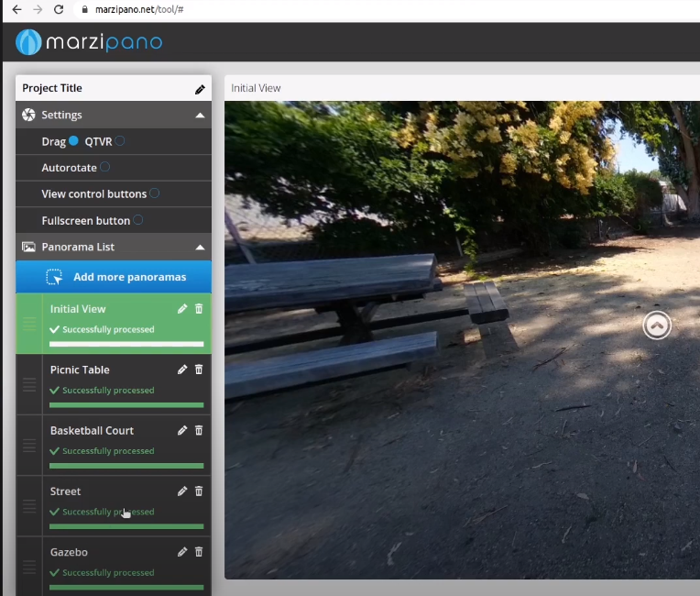The height and width of the screenshot is (596, 700).
Task: Click the Settings aperture icon
Action: [28, 115]
